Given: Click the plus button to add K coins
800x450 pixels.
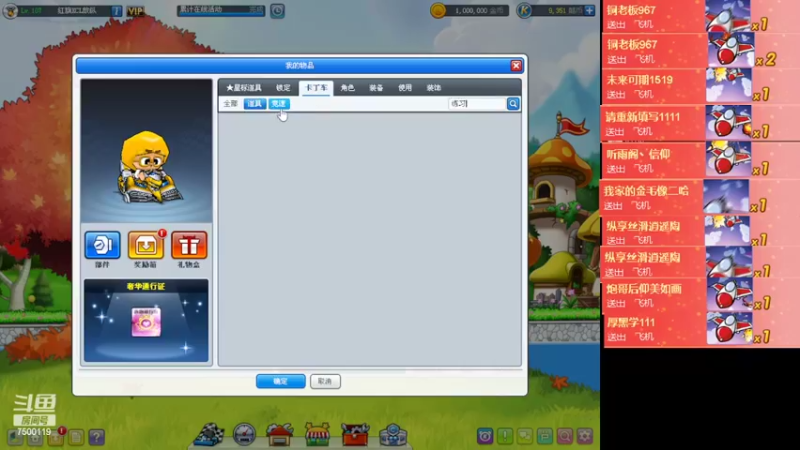Looking at the screenshot, I should click(589, 10).
